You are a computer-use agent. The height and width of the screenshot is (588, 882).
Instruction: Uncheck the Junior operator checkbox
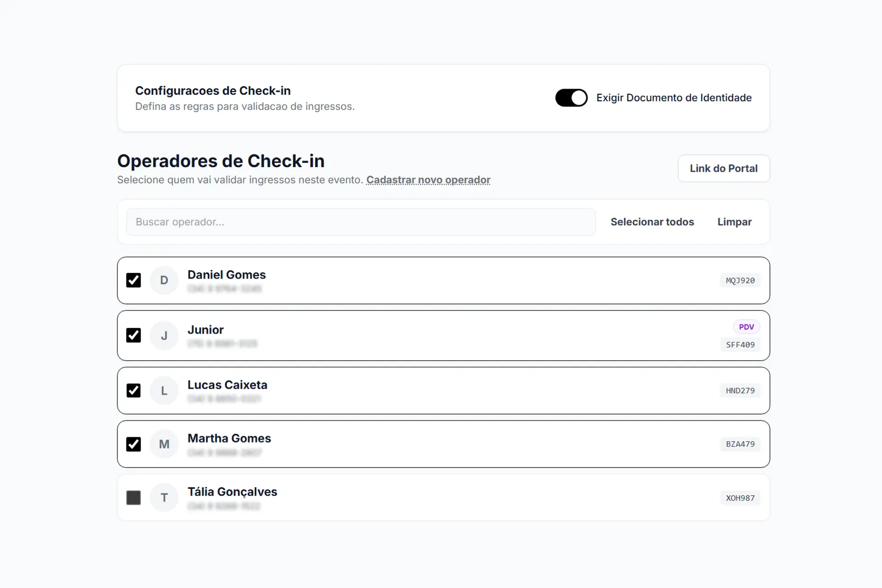[x=134, y=335]
